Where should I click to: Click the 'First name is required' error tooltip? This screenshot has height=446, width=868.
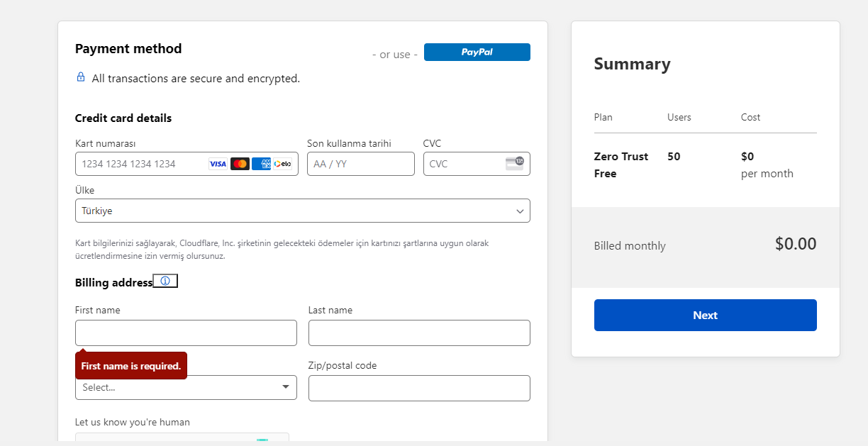[131, 366]
